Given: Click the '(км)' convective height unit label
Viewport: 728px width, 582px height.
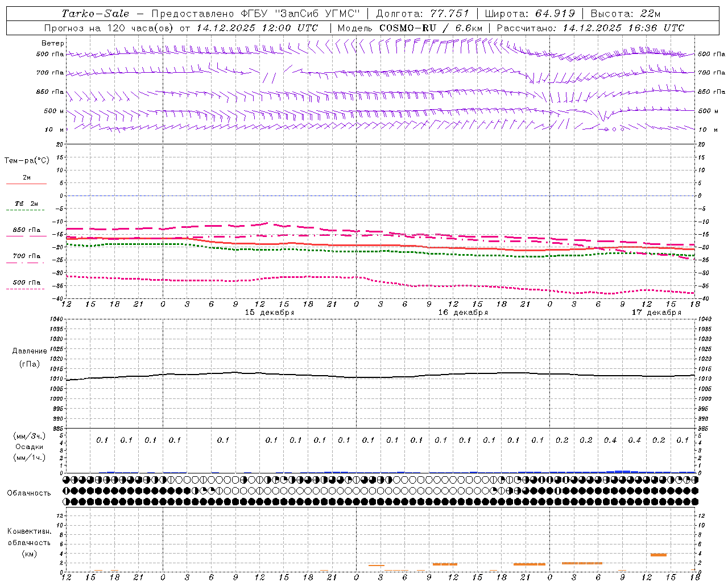Looking at the screenshot, I should click(x=29, y=554).
